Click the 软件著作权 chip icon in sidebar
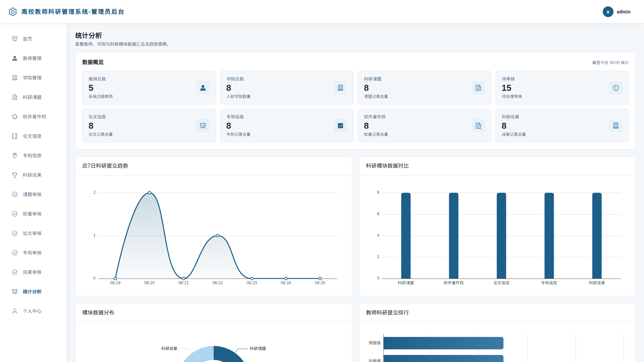The height and width of the screenshot is (362, 644). [x=15, y=117]
